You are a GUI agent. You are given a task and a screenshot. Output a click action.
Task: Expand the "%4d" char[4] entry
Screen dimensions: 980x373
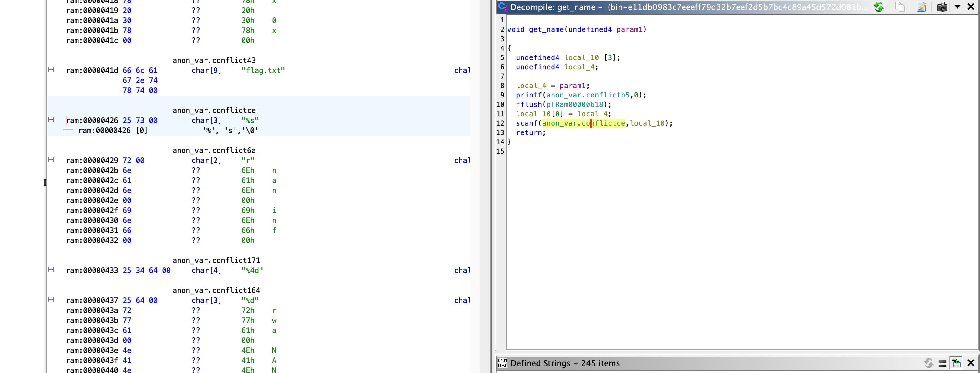(x=51, y=270)
